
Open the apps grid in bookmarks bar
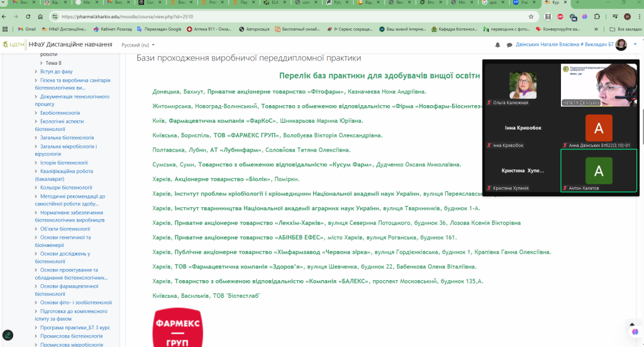5,29
